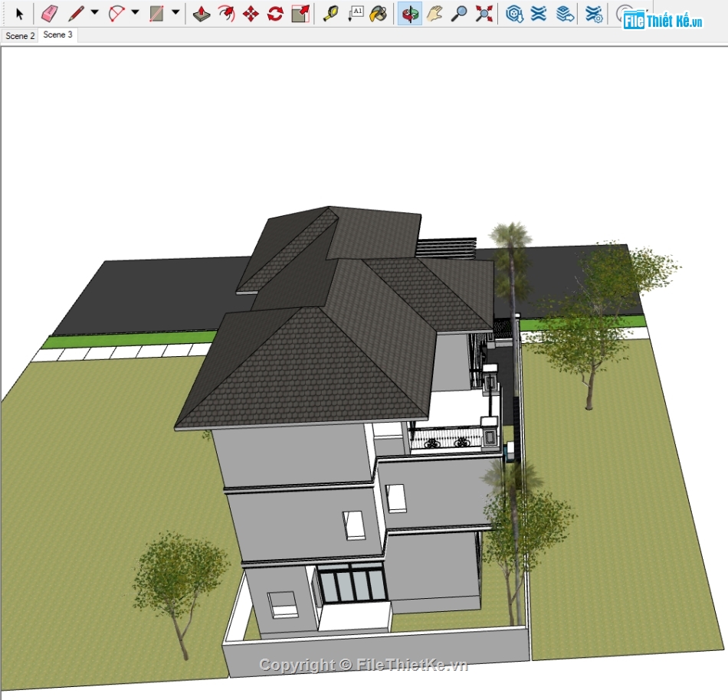This screenshot has height=700, width=728.
Task: Activate the Orbit tool
Action: point(410,14)
